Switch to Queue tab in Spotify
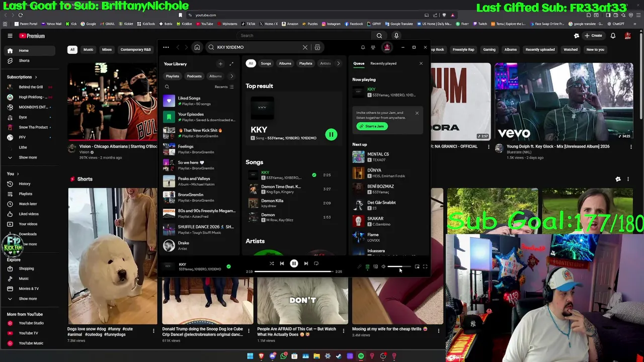This screenshot has height=362, width=644. pyautogui.click(x=359, y=63)
